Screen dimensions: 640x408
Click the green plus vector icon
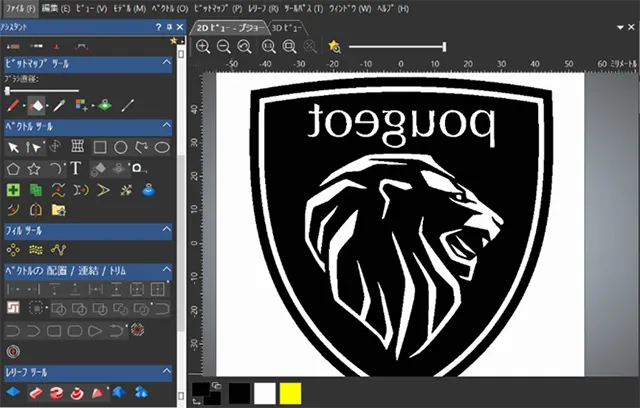click(x=13, y=189)
